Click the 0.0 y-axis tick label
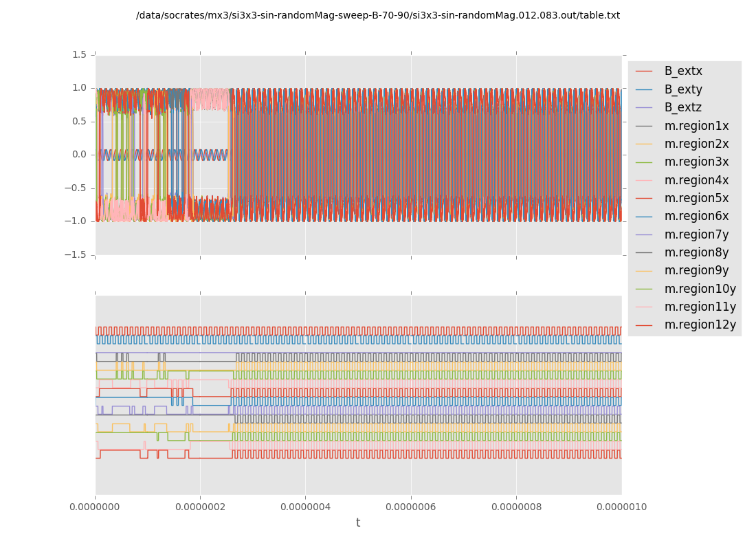The width and height of the screenshot is (756, 550). (x=79, y=155)
